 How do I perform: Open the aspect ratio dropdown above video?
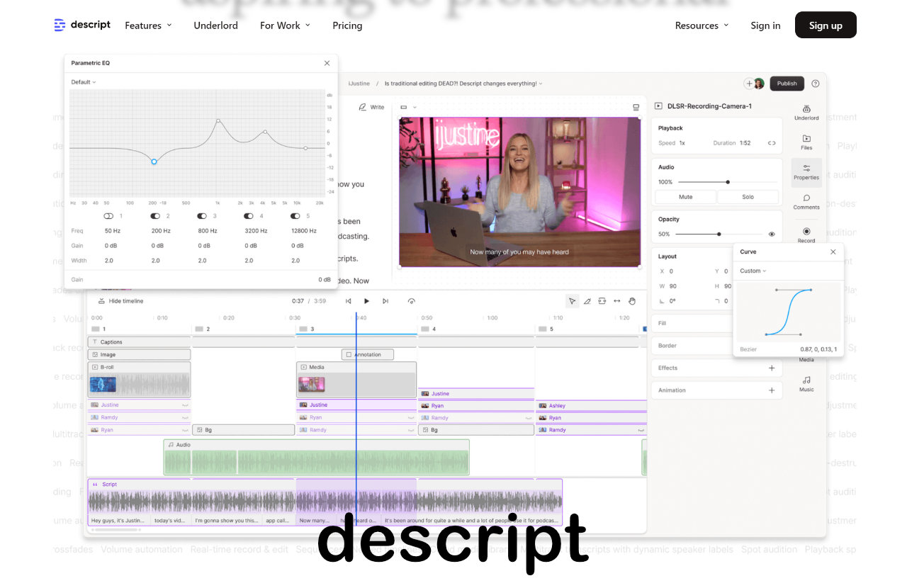click(x=408, y=108)
